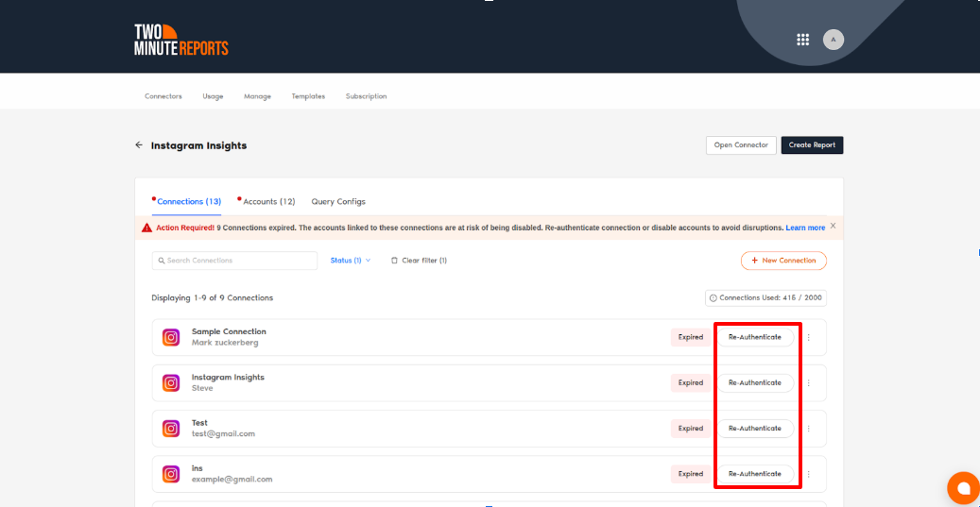980x507 pixels.
Task: Click the Instagram icon for ins connection
Action: (171, 474)
